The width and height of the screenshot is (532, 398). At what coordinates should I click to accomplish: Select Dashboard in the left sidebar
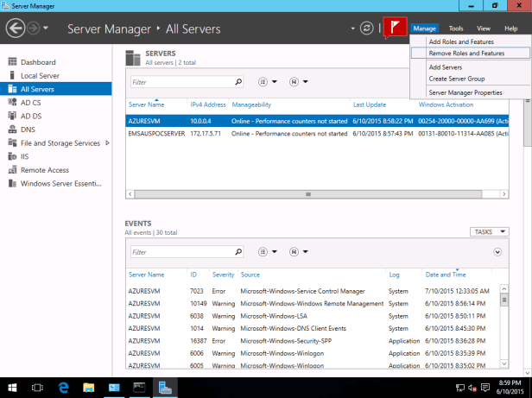coord(38,62)
